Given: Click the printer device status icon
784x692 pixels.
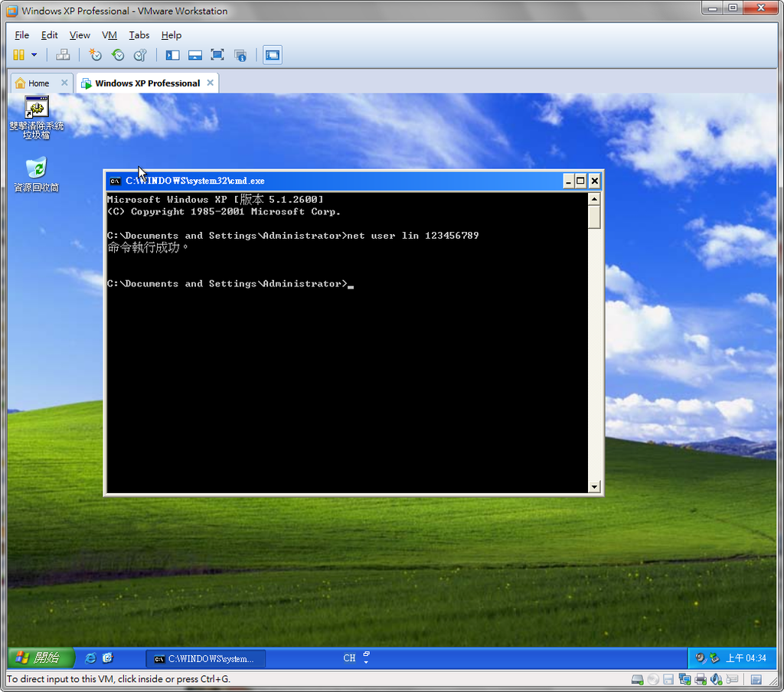Looking at the screenshot, I should click(x=701, y=680).
